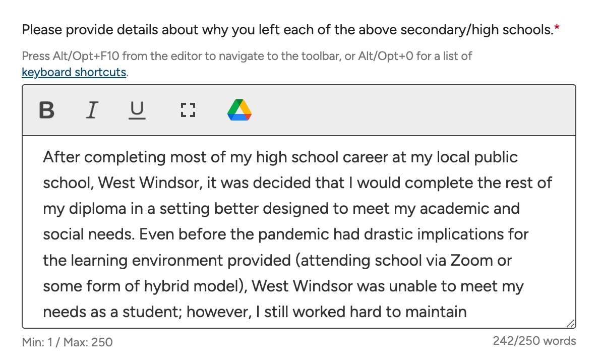Expand the editor to fullscreen mode
Viewport: 601px width, 364px height.
(x=188, y=110)
